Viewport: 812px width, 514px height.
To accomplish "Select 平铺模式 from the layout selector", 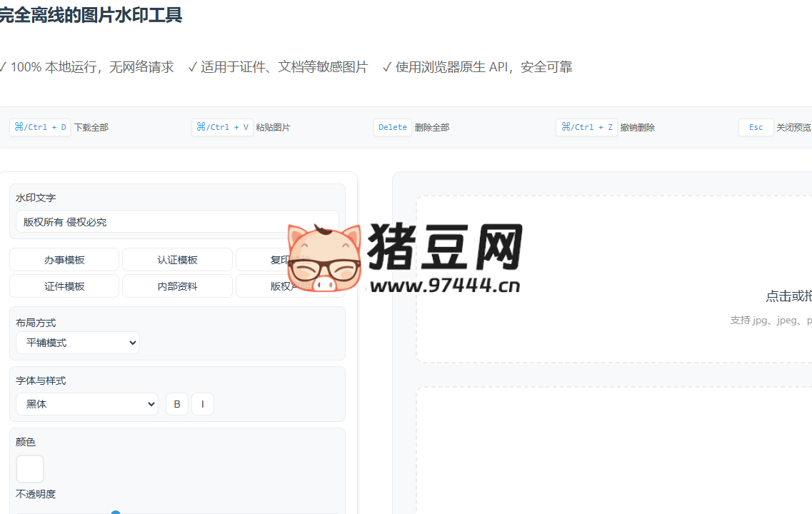I will pos(77,343).
